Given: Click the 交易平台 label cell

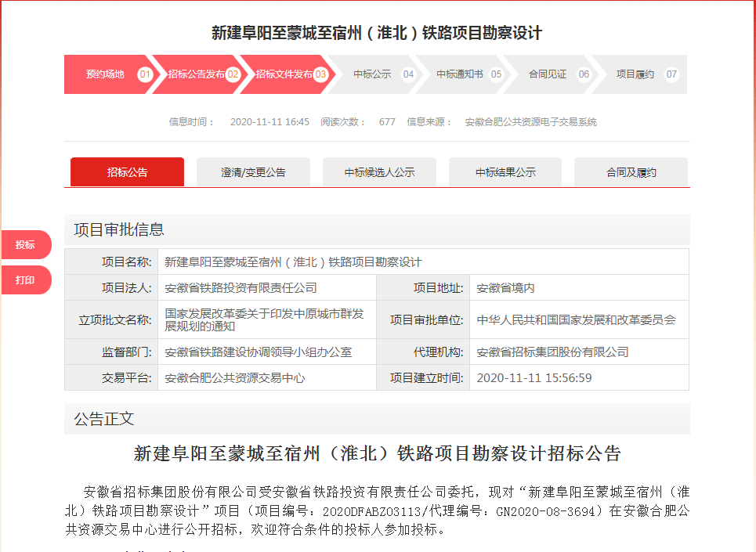Looking at the screenshot, I should pos(111,378).
